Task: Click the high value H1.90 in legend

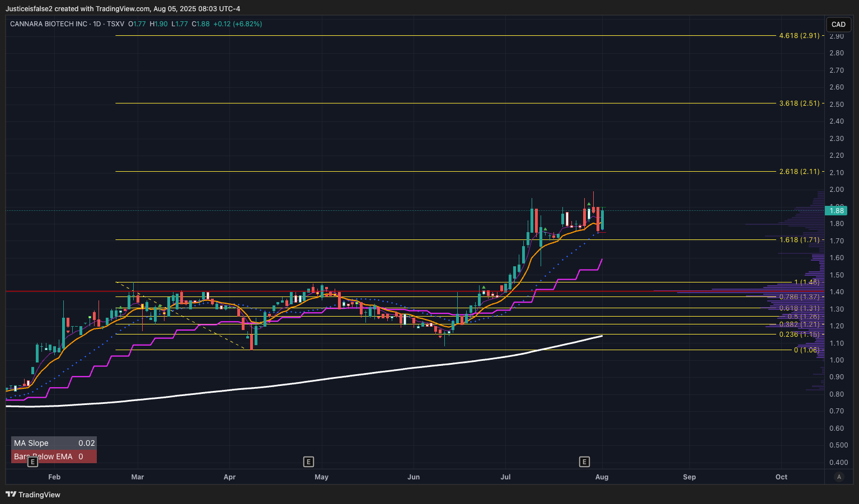Action: [158, 24]
